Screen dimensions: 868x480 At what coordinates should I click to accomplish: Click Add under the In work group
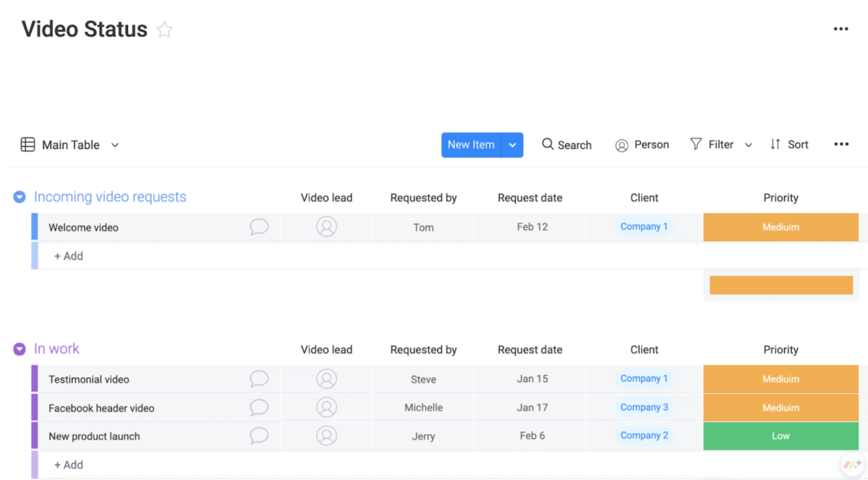(x=68, y=464)
